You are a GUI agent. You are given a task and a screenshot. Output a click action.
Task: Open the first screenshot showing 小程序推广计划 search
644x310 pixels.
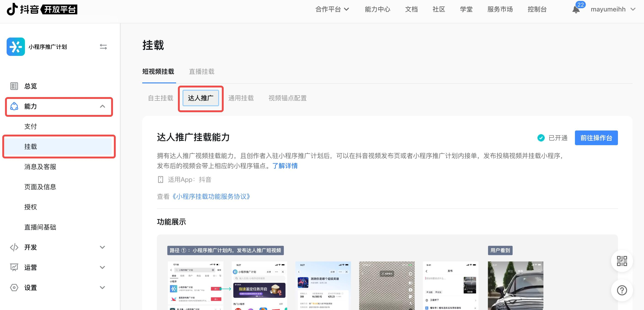click(196, 286)
